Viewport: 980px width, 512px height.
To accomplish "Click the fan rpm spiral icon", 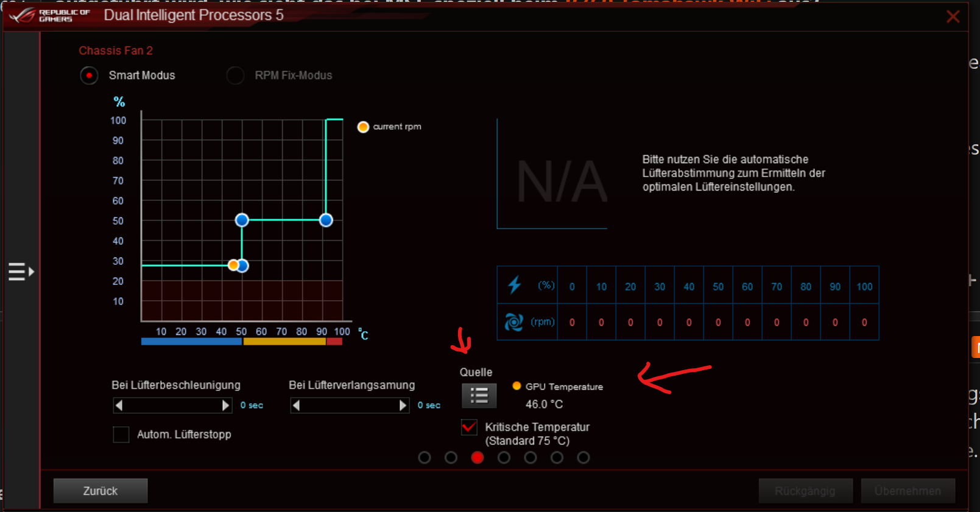I will point(514,322).
